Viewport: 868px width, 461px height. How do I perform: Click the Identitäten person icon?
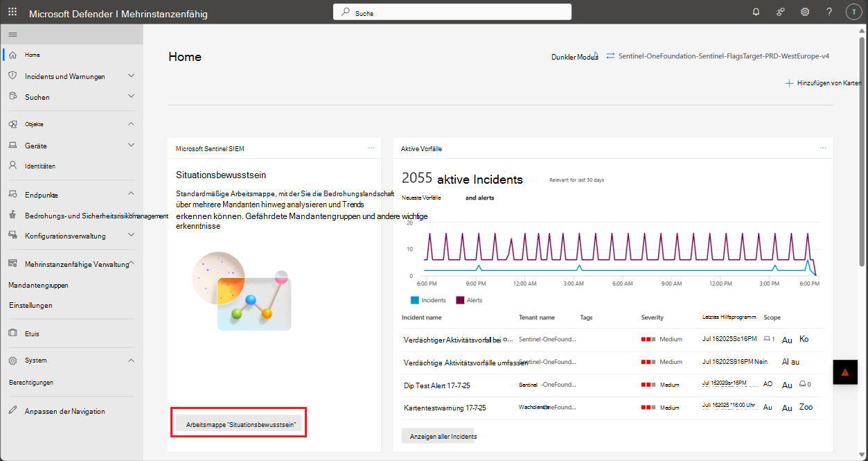[x=12, y=166]
